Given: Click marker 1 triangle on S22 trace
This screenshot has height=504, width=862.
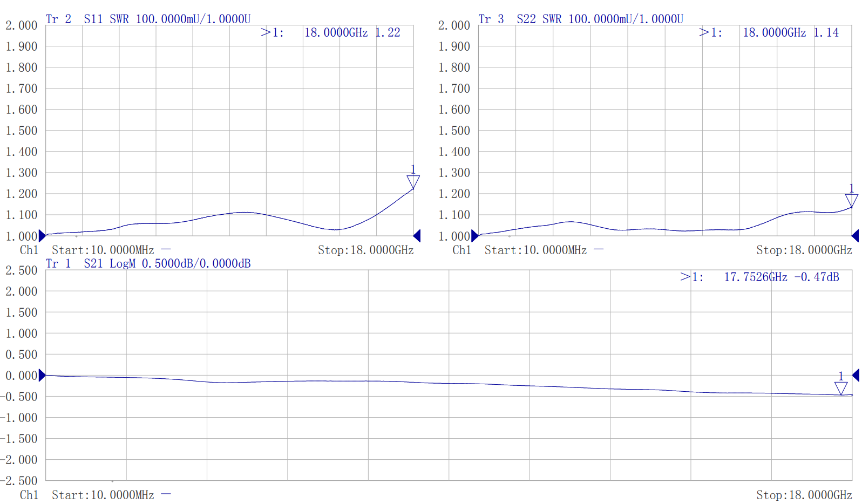Looking at the screenshot, I should coord(851,200).
